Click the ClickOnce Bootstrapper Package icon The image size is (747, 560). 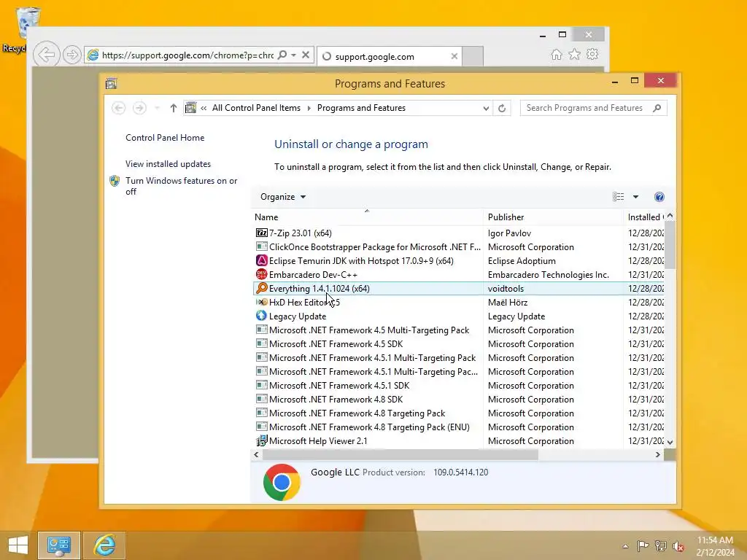(x=262, y=246)
